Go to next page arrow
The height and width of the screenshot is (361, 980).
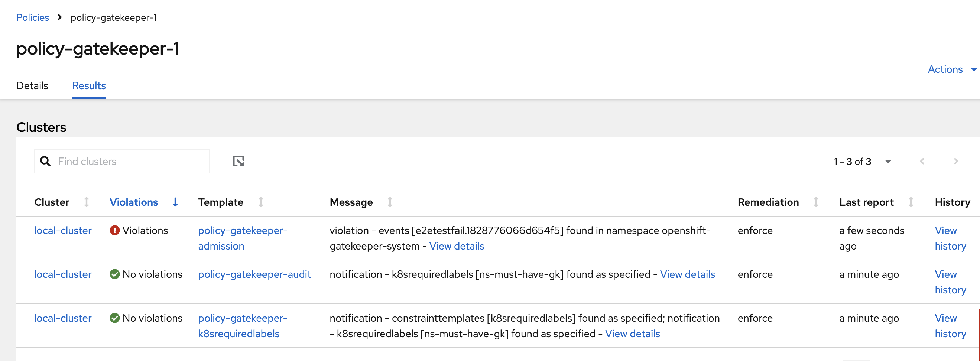click(x=956, y=161)
